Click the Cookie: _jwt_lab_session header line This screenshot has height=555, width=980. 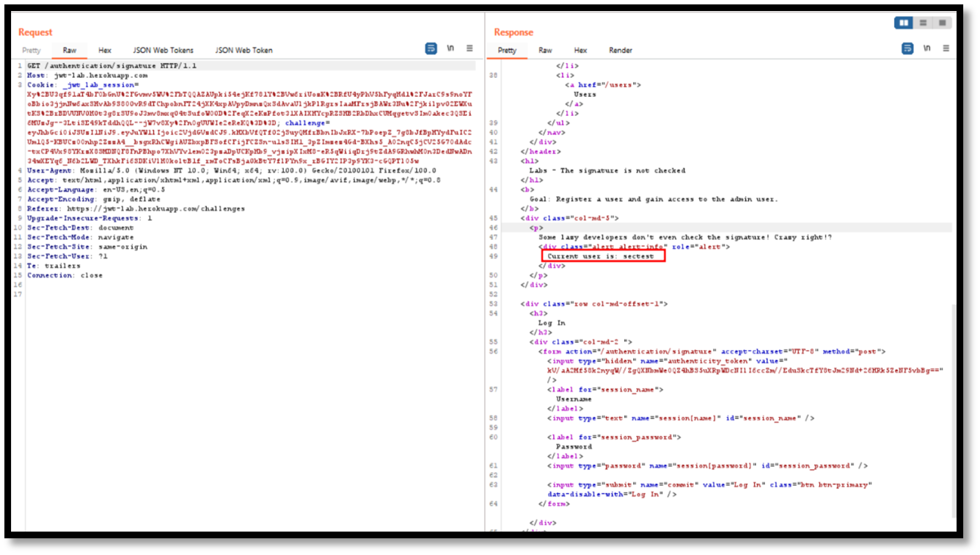pos(83,85)
